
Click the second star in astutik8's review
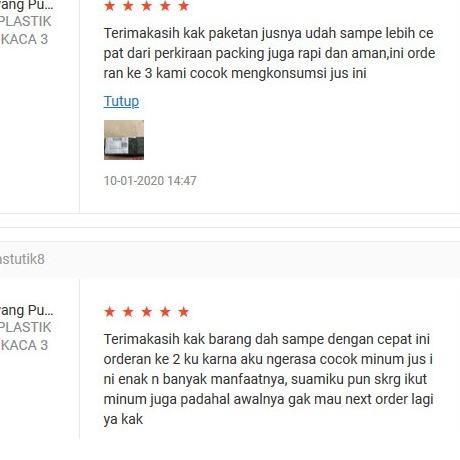pyautogui.click(x=128, y=312)
